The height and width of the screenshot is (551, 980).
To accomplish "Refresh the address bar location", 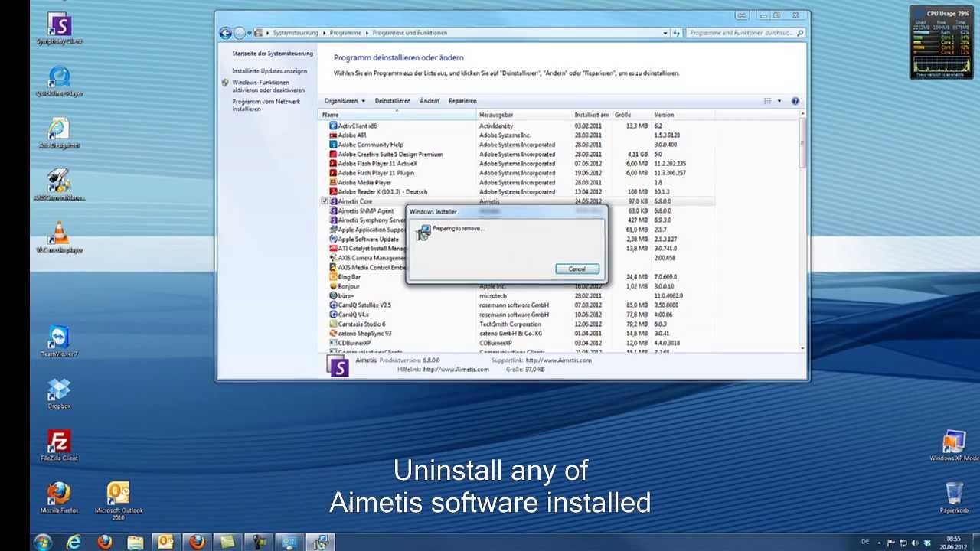I will pyautogui.click(x=676, y=33).
